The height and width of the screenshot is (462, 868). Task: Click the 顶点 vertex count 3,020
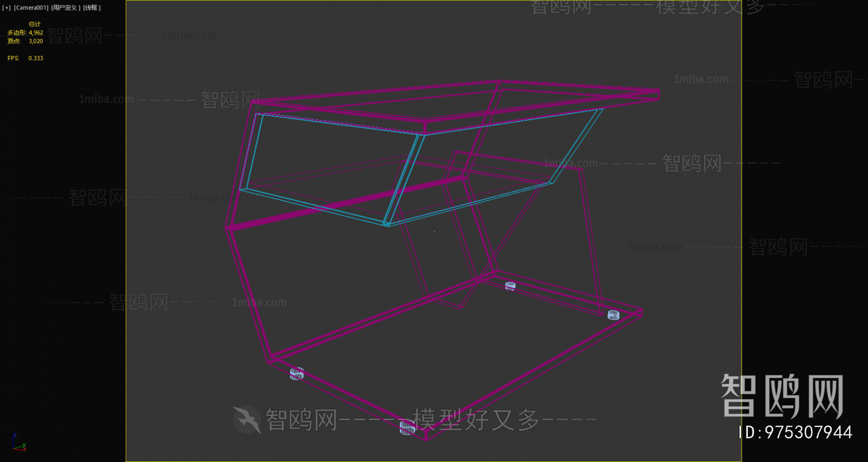click(36, 41)
